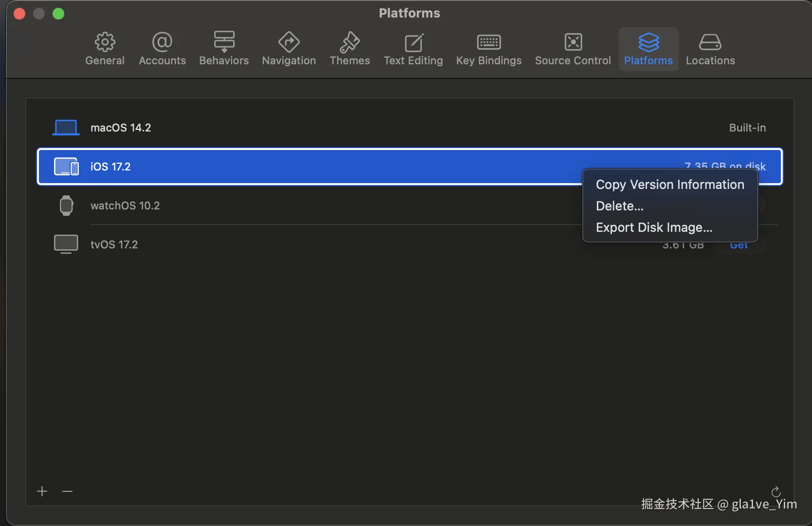Switch to the Accounts tab label
The height and width of the screenshot is (526, 812).
162,60
